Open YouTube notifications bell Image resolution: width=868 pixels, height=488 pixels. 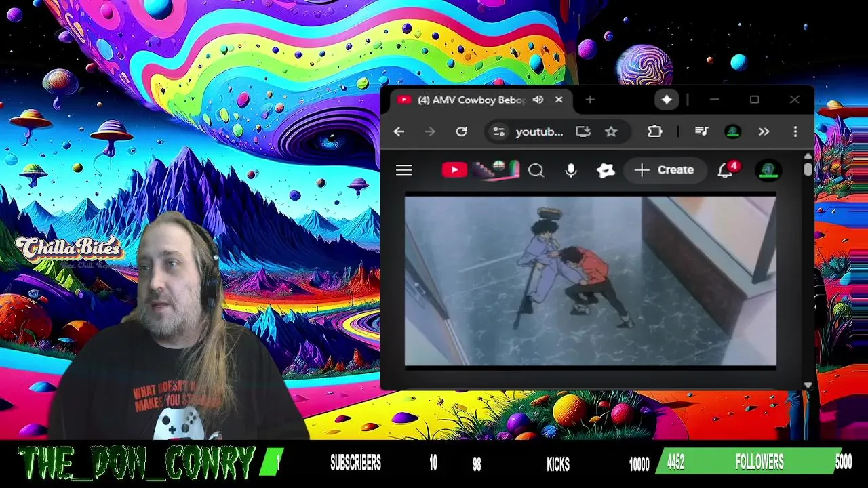(726, 170)
